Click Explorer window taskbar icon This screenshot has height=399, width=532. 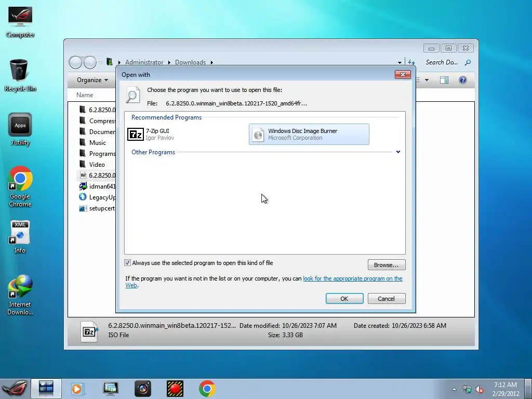[x=46, y=389]
